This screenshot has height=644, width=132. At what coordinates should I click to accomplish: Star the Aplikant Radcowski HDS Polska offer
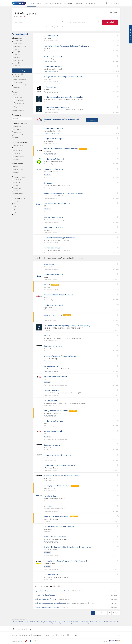(118, 35)
